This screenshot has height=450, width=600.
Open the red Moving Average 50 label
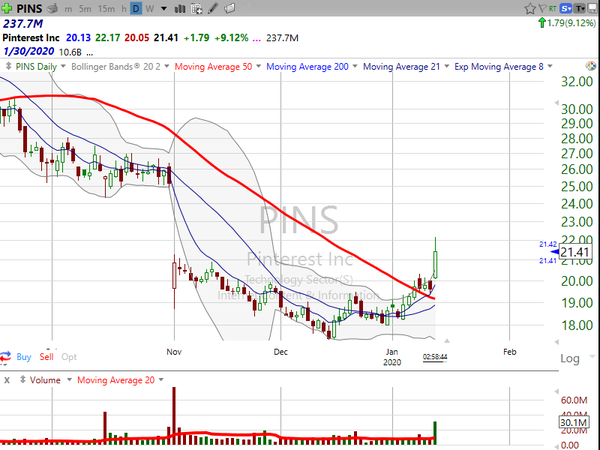[x=213, y=67]
